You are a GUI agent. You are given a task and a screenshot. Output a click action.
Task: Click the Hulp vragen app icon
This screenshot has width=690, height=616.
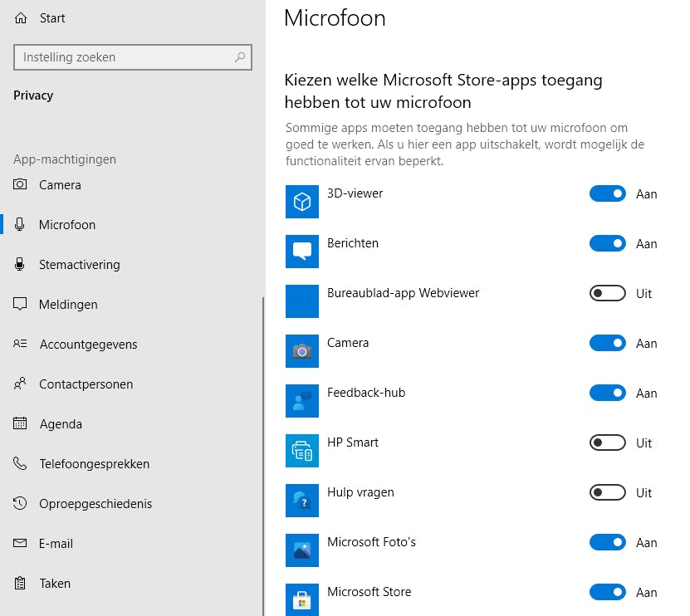pos(302,501)
